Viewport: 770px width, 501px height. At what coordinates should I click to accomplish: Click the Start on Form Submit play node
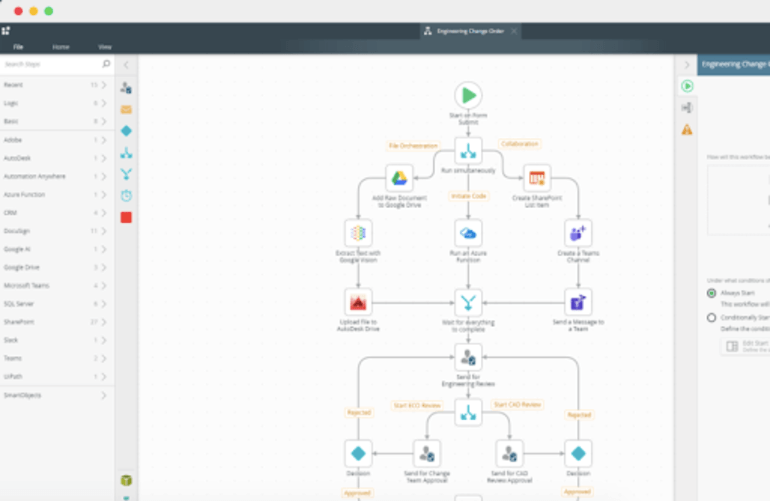[x=468, y=95]
